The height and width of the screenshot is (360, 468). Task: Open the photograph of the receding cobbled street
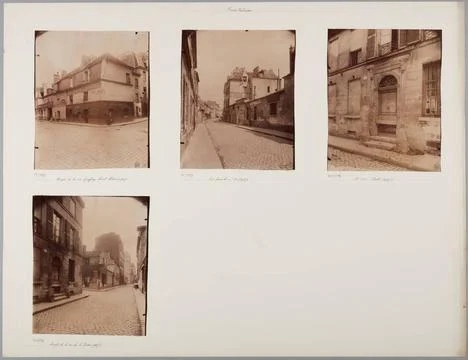click(x=238, y=100)
